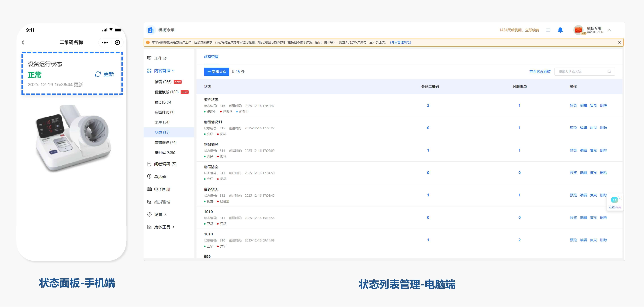Viewport: 644px width, 307px height.
Task: Tap the three-dots menu in phone header
Action: [x=105, y=43]
